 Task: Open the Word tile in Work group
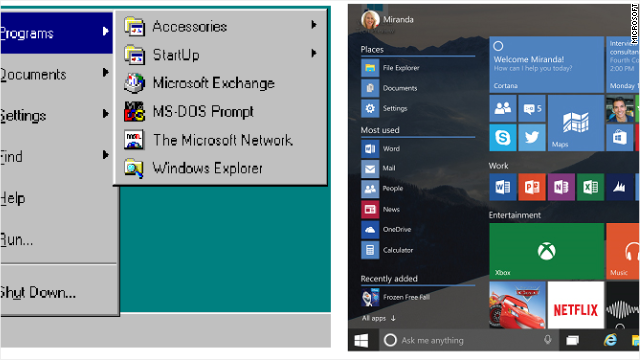click(x=503, y=187)
